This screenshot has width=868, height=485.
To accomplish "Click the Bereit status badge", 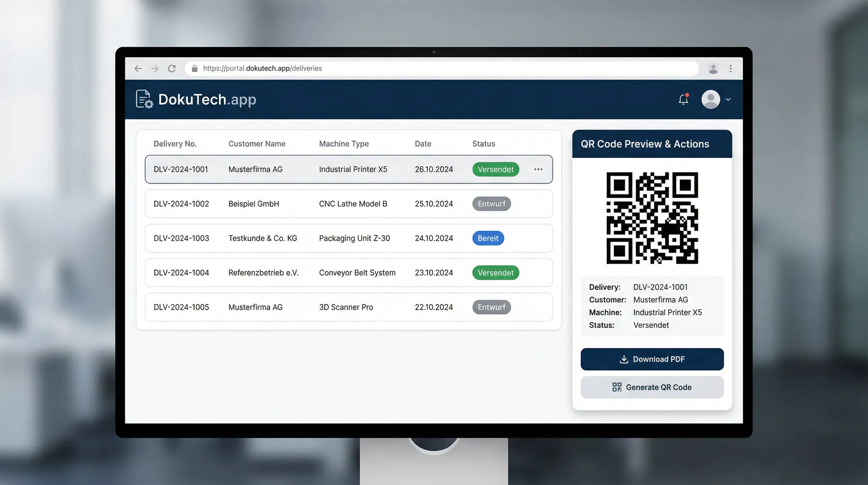I will [488, 238].
